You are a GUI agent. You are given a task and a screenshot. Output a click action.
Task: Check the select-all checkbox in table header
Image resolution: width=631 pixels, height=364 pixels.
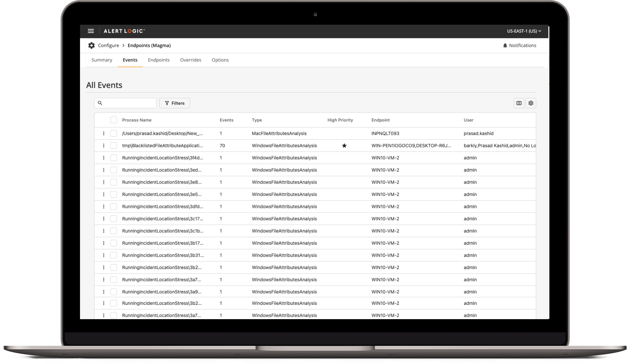(x=114, y=120)
